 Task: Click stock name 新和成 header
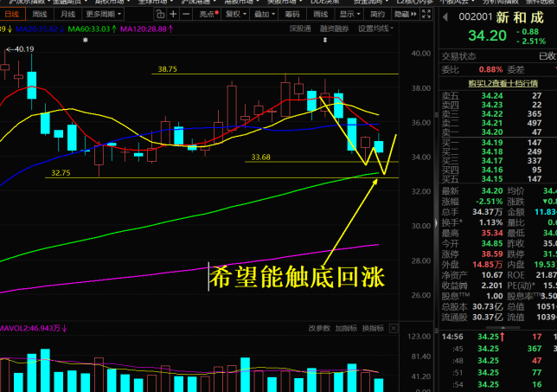click(x=520, y=17)
